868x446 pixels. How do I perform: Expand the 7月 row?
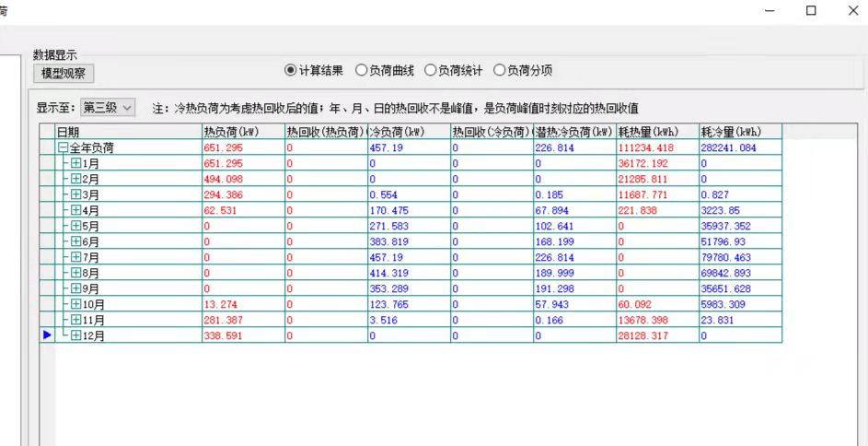point(75,257)
